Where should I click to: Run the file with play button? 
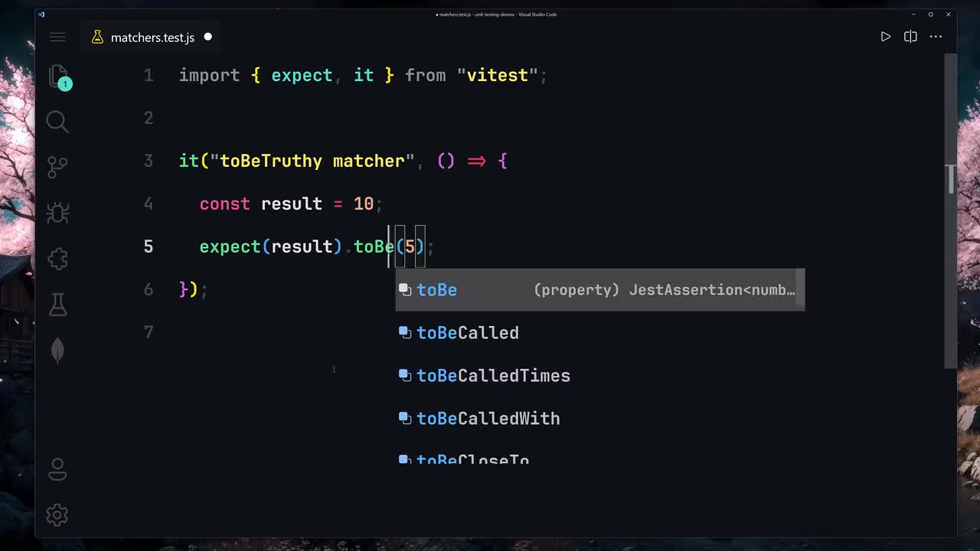tap(886, 37)
